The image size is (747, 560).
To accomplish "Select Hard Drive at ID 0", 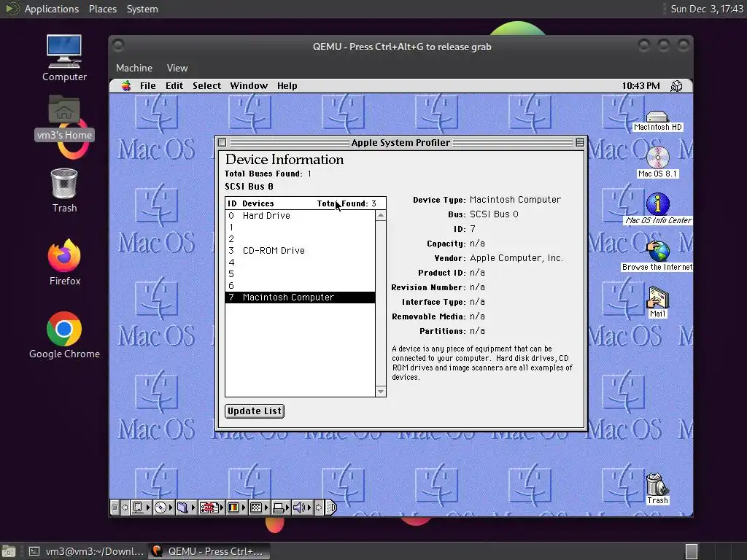I will click(x=300, y=216).
